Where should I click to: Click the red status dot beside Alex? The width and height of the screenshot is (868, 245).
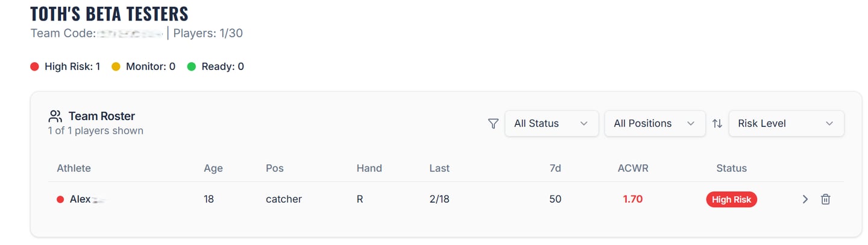(60, 200)
